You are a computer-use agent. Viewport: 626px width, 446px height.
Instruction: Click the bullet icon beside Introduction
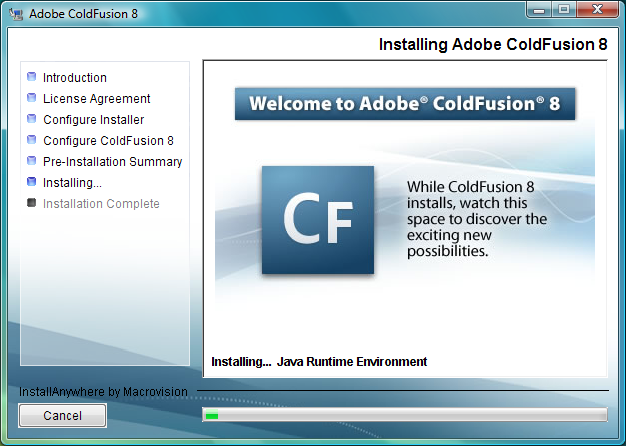(x=31, y=77)
